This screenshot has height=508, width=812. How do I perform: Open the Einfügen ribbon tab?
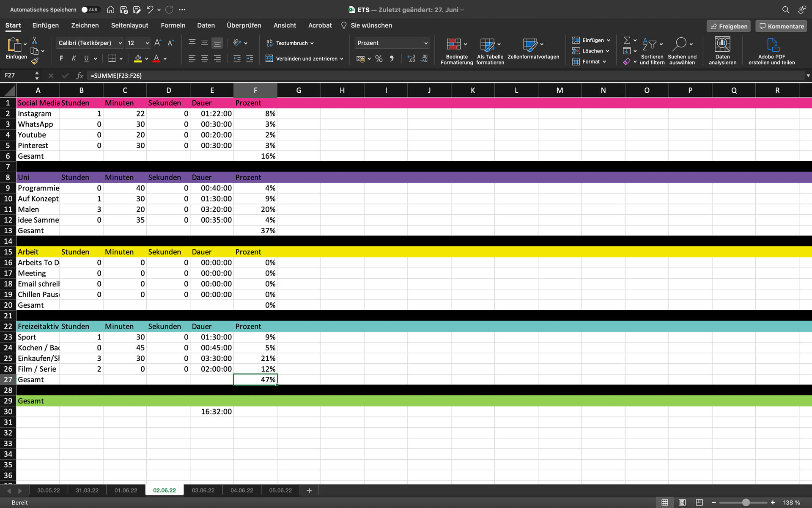[x=46, y=25]
